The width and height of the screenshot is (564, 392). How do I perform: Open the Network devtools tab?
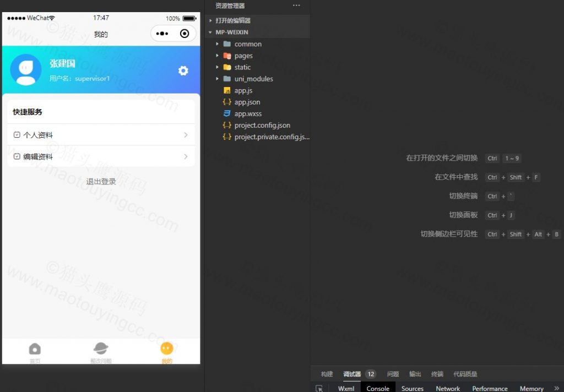tap(448, 388)
